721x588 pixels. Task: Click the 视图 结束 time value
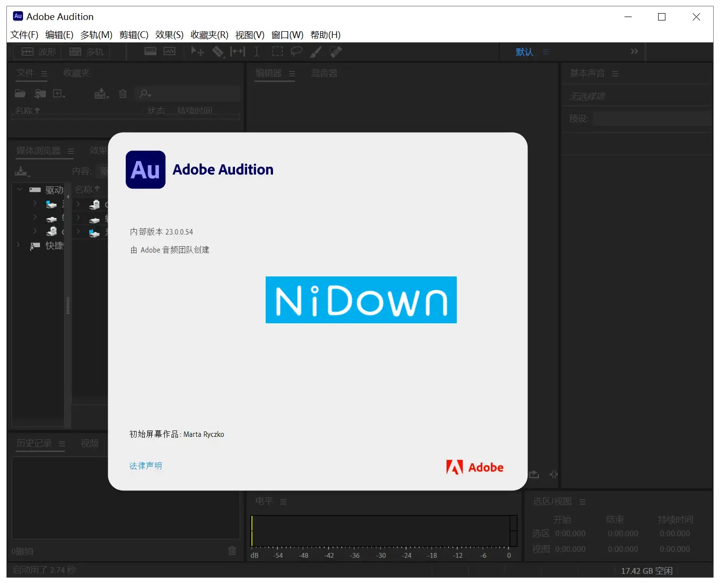coord(623,549)
